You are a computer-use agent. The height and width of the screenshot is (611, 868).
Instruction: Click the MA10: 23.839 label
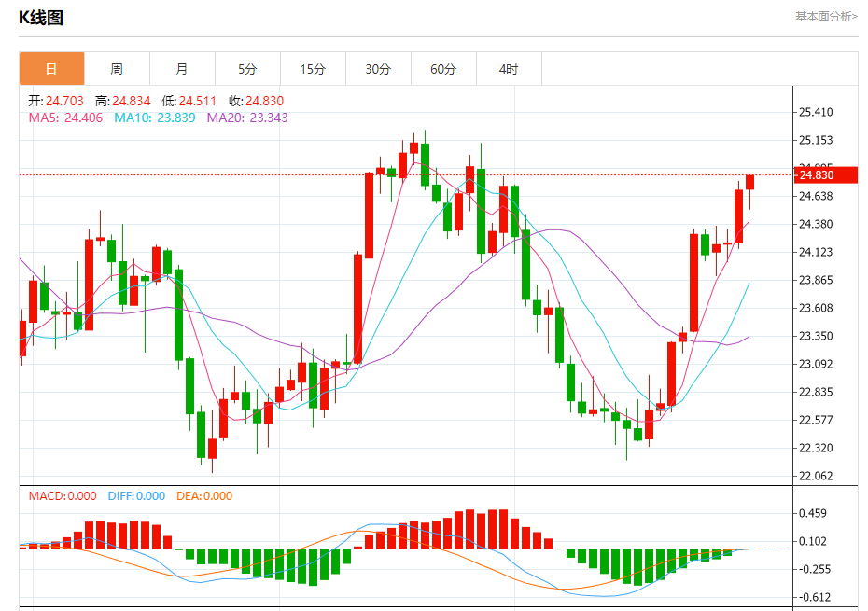154,118
